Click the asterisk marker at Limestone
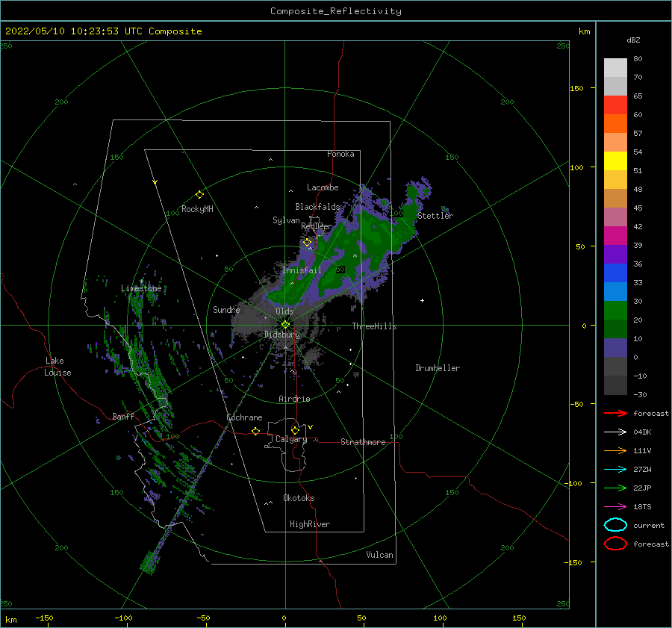 141,282
